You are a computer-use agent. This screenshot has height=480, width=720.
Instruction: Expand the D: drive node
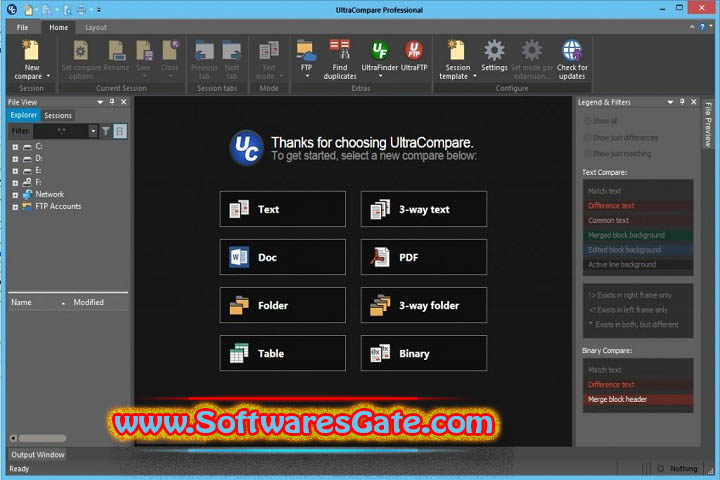15,159
